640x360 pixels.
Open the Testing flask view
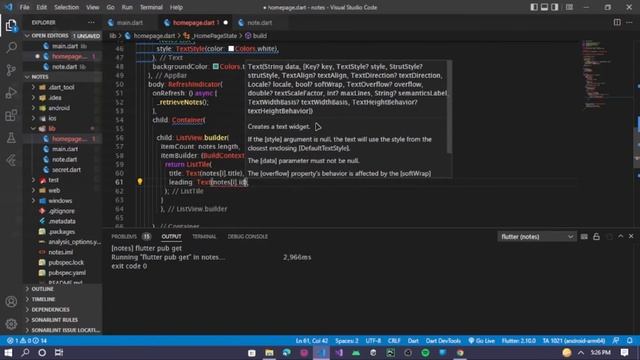[x=11, y=138]
